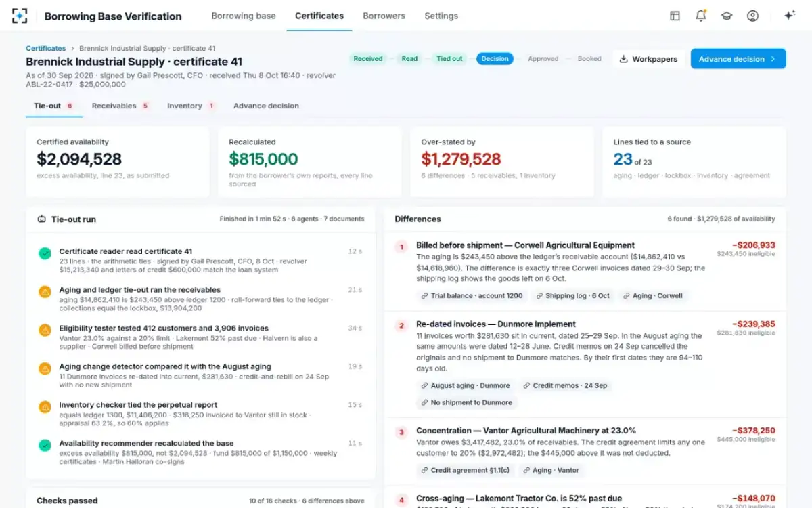
Task: Open Aging Corwell source chip
Action: [653, 296]
